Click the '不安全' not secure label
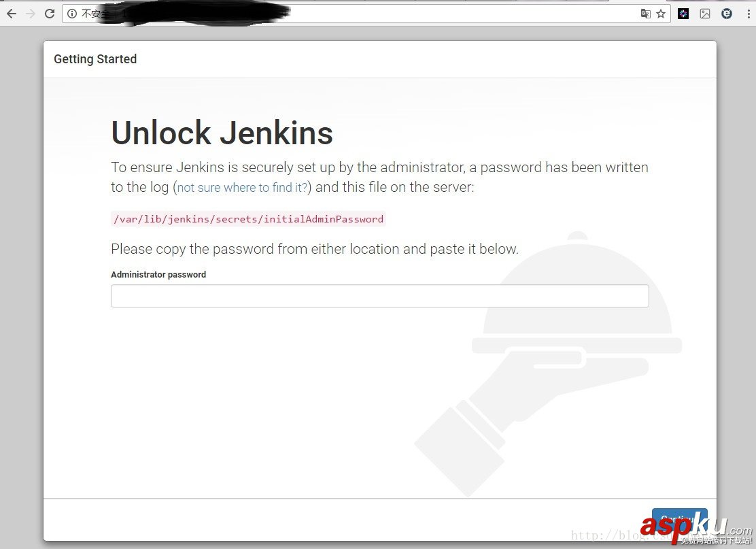 click(94, 14)
